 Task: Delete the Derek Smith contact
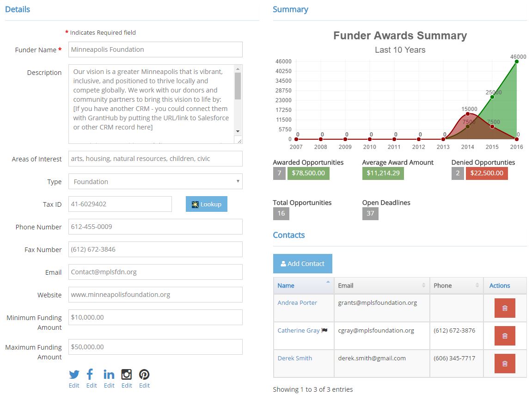tap(505, 364)
